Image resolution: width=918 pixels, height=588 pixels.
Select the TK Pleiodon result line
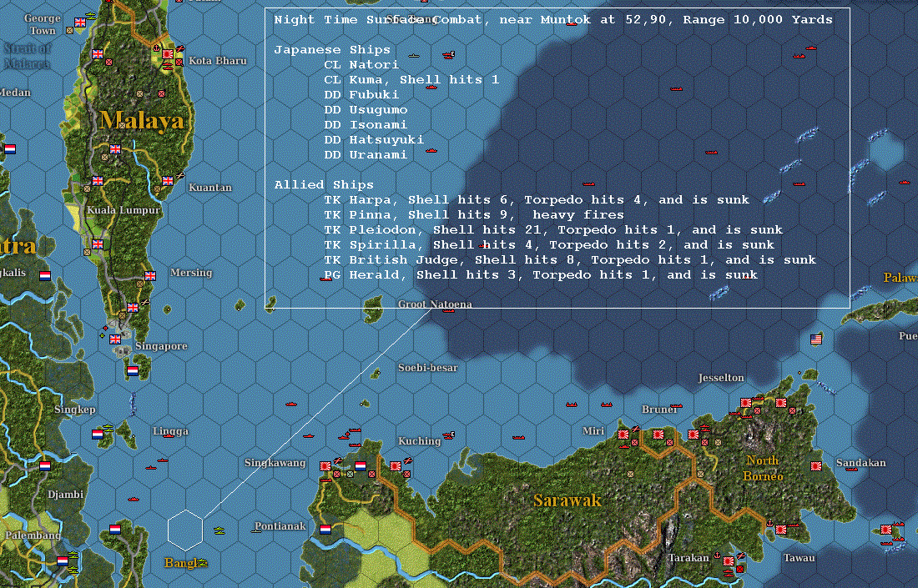[x=553, y=229]
